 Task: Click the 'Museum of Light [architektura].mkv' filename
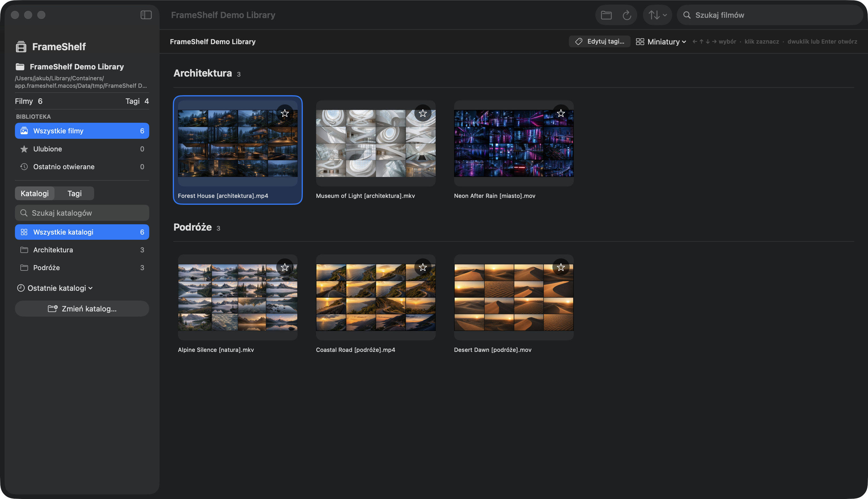tap(365, 196)
